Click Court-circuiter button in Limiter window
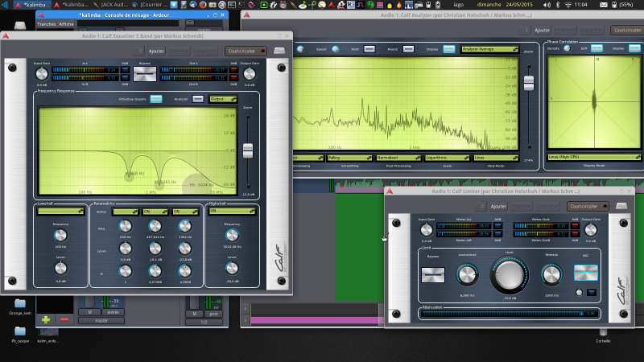Screen dimensions: 644x362 585,206
